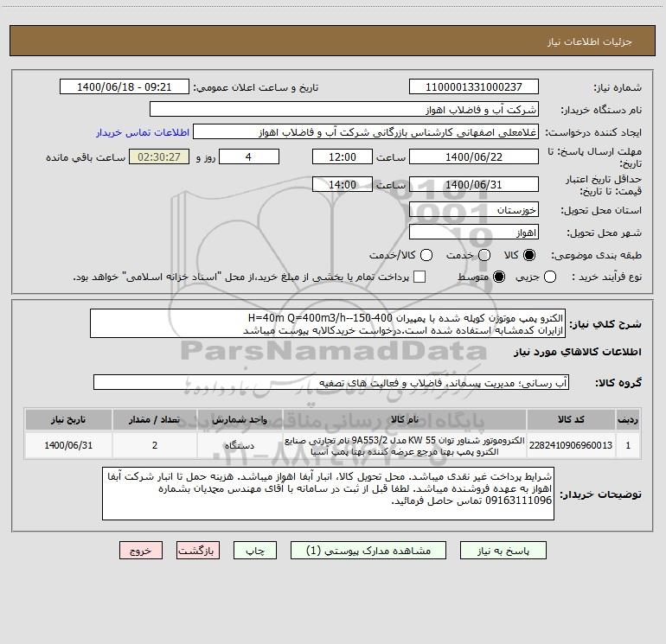Click the need date cell in the table row

coord(68,445)
